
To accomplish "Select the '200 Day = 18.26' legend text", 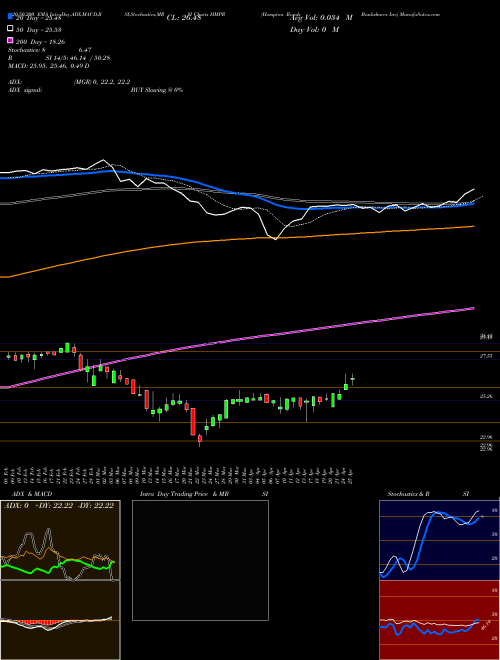I will click(40, 42).
